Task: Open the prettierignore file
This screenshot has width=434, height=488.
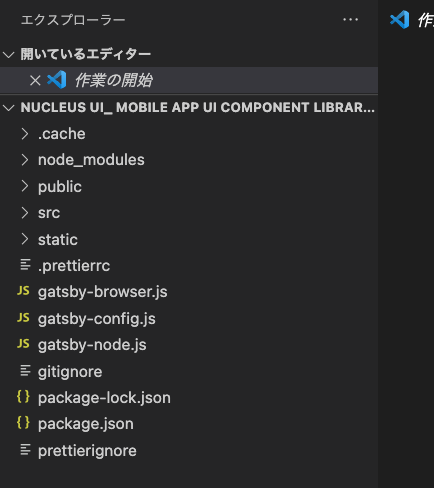Action: click(x=87, y=451)
